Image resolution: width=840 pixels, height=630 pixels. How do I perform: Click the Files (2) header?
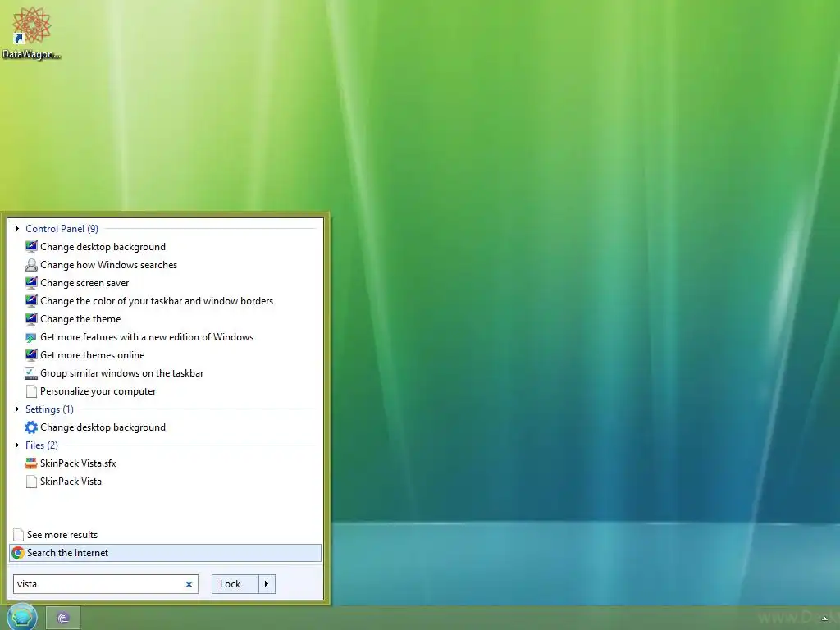click(41, 445)
